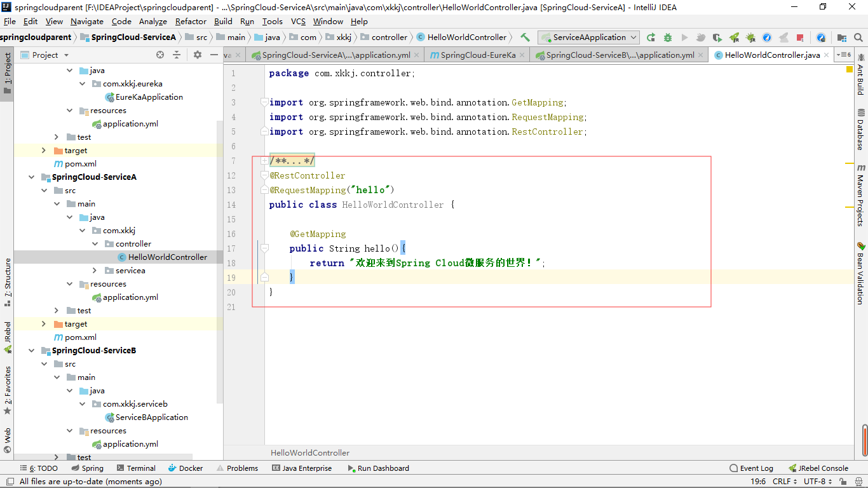The height and width of the screenshot is (488, 868).
Task: Click the blue profiler gauge icon
Action: tap(767, 37)
